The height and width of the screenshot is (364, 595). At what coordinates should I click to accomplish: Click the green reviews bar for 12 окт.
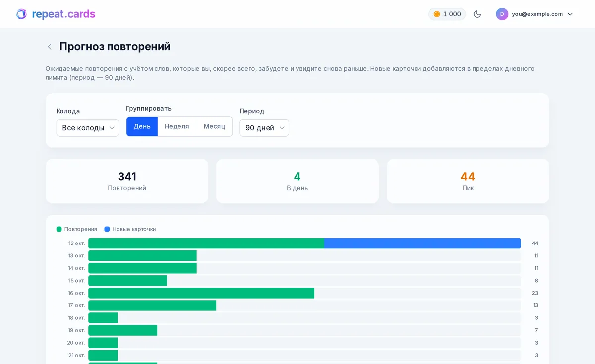pyautogui.click(x=206, y=243)
